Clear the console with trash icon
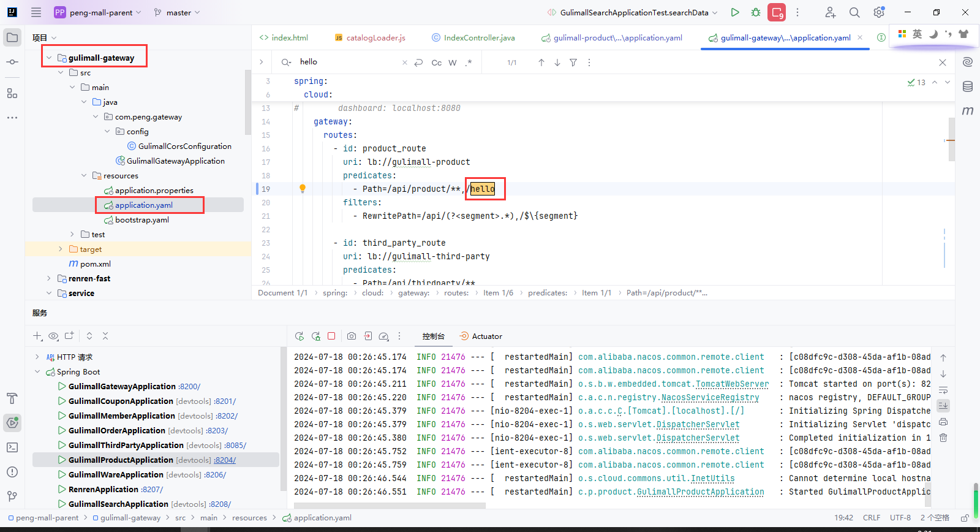980x532 pixels. [x=943, y=438]
